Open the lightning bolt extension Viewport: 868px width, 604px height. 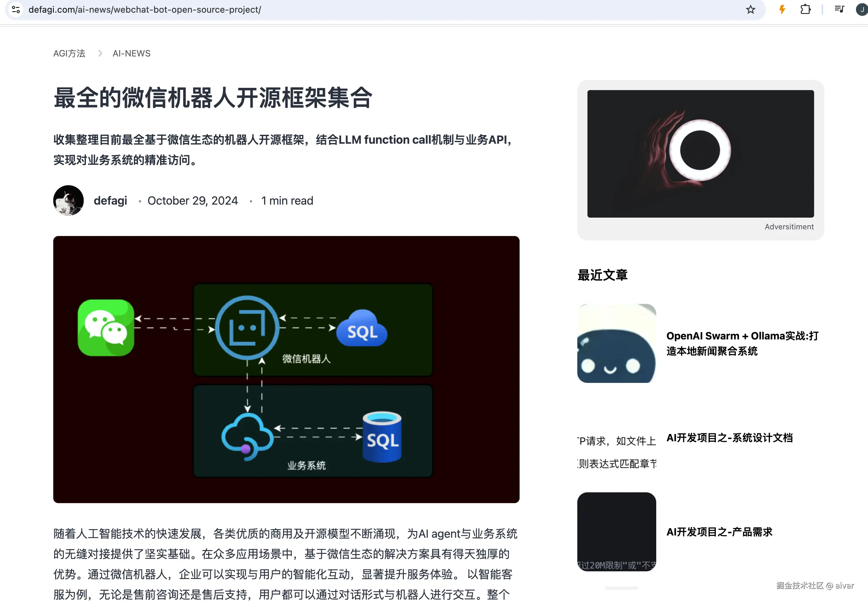[782, 10]
